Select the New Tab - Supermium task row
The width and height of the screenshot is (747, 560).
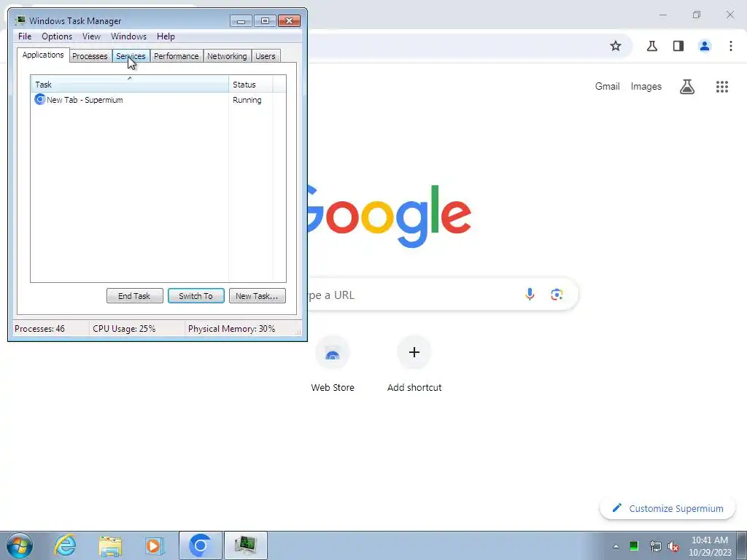158,100
